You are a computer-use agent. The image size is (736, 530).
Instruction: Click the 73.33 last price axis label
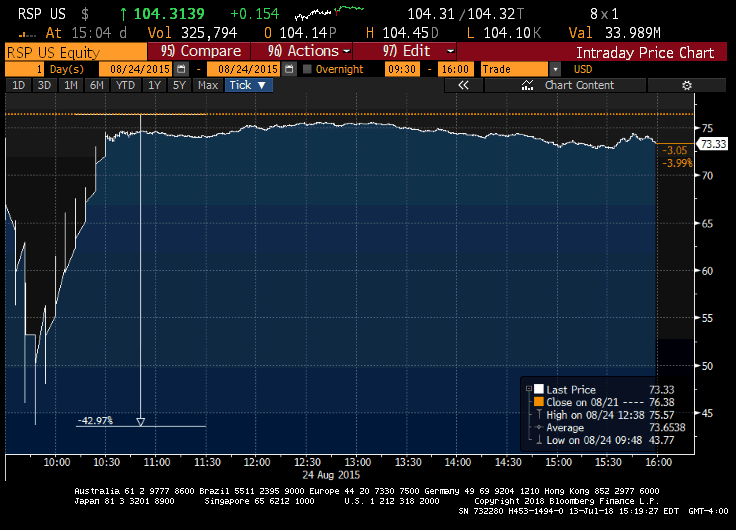click(713, 144)
